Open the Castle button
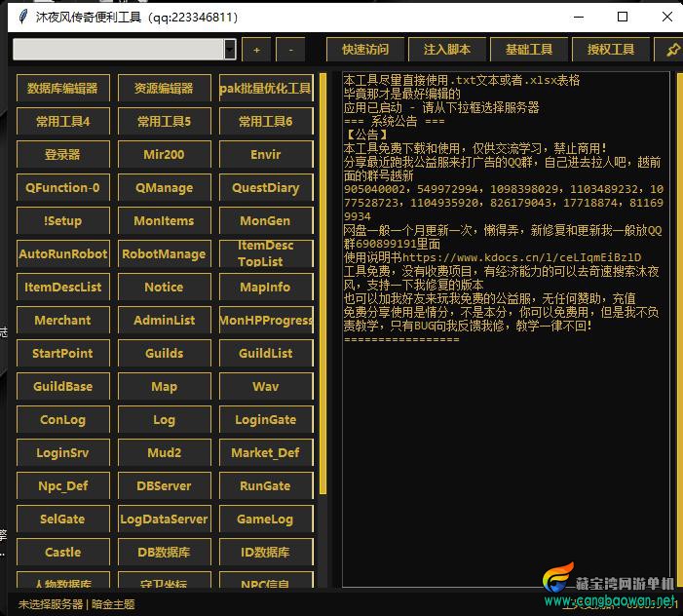This screenshot has height=616, width=683. click(x=62, y=552)
